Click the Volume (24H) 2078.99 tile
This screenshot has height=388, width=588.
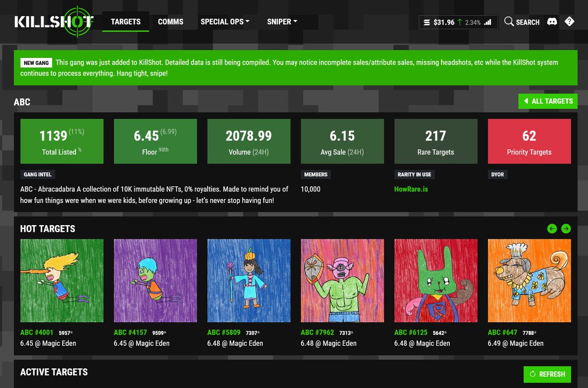tap(249, 141)
